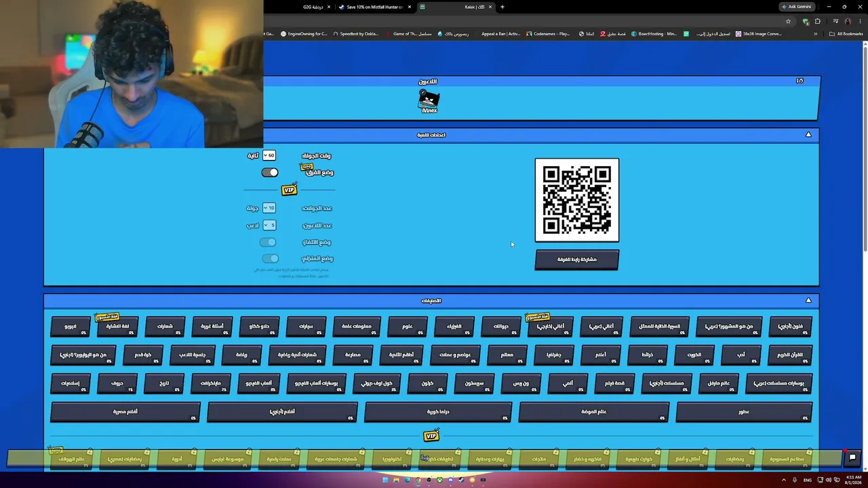Open the rounds count 10 dropdown
The width and height of the screenshot is (868, 488).
269,208
